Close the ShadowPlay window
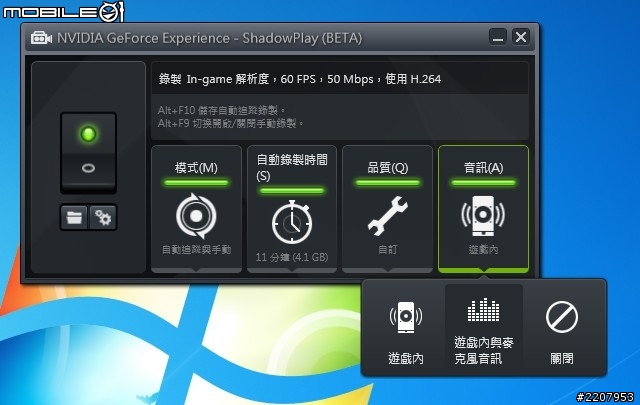Image resolution: width=640 pixels, height=405 pixels. [x=521, y=37]
